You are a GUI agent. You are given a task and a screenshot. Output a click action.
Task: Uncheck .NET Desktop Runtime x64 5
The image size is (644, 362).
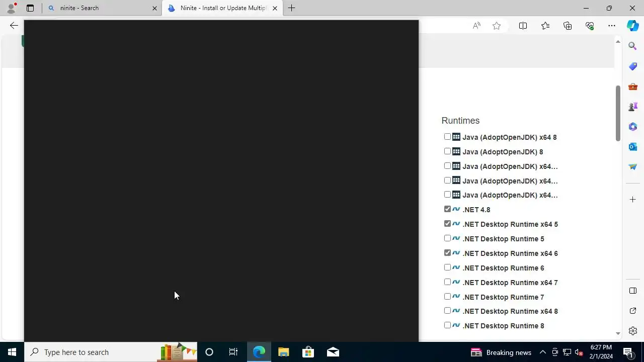point(447,224)
